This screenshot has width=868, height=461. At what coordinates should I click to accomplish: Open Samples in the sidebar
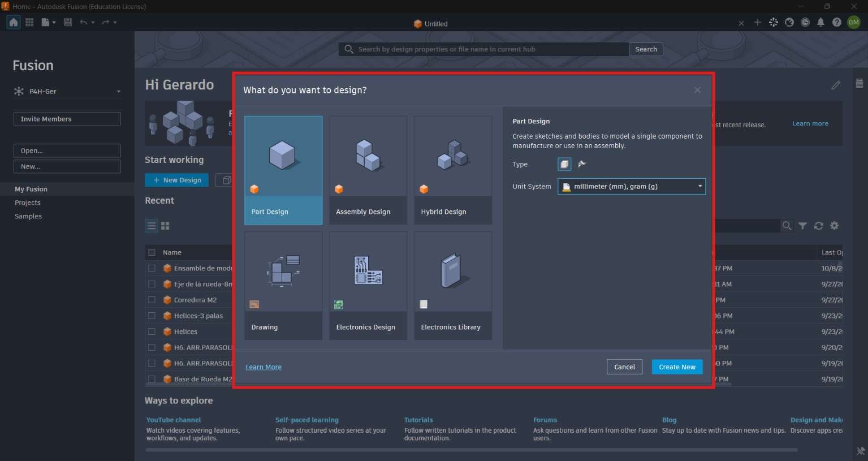(x=28, y=216)
